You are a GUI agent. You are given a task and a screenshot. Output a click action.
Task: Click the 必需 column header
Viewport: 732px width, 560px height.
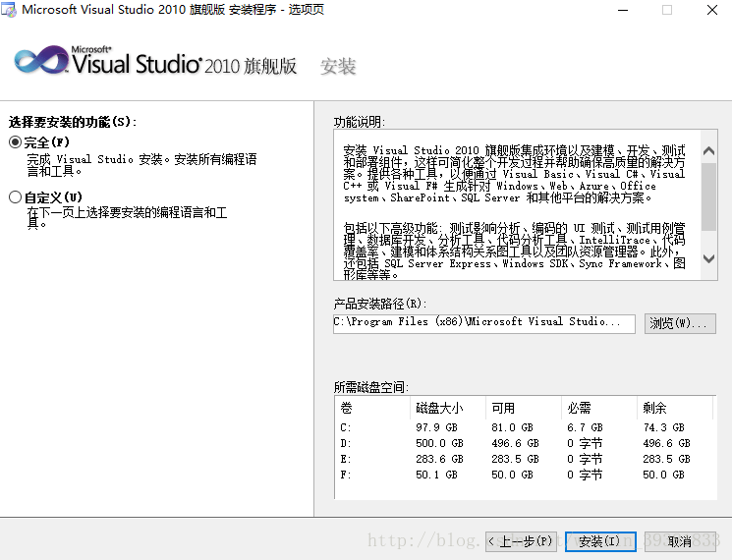pyautogui.click(x=599, y=408)
